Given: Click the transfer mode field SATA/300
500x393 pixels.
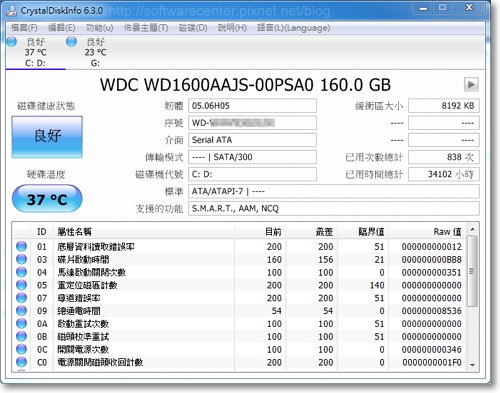Looking at the screenshot, I should (x=252, y=157).
